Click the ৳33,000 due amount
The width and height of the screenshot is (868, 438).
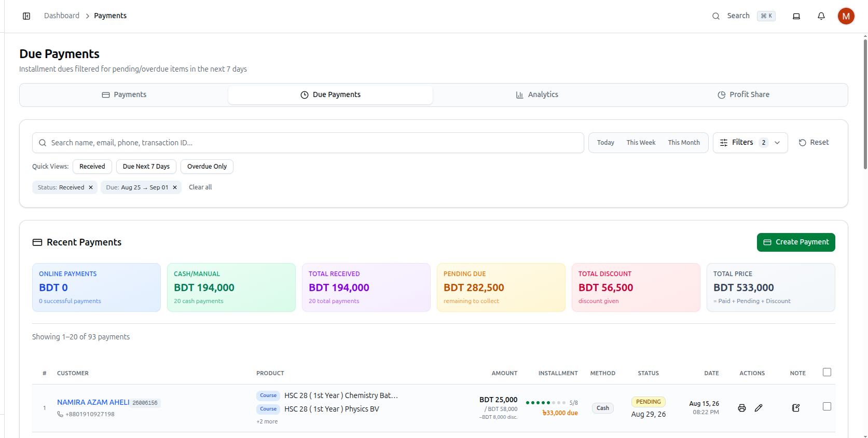point(560,413)
